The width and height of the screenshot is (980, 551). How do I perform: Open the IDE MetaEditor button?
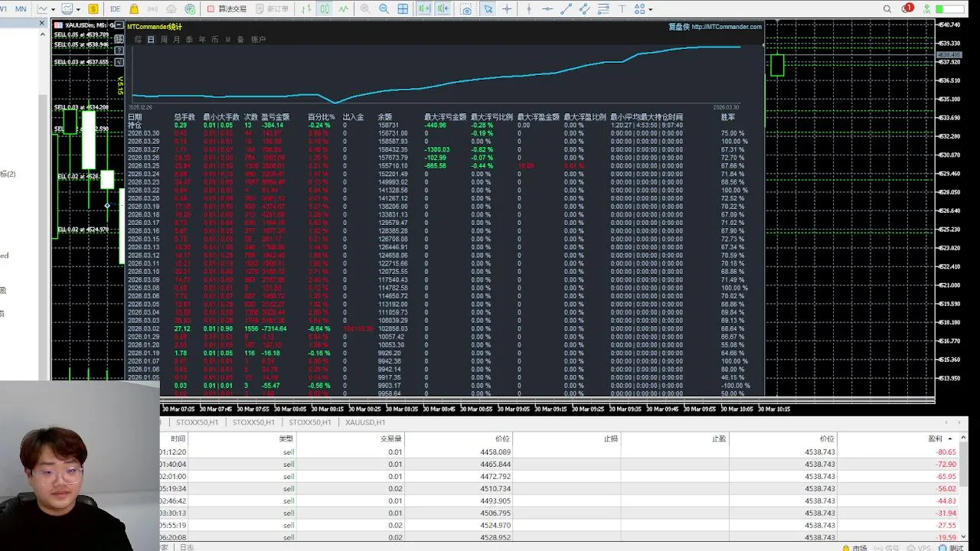point(115,9)
